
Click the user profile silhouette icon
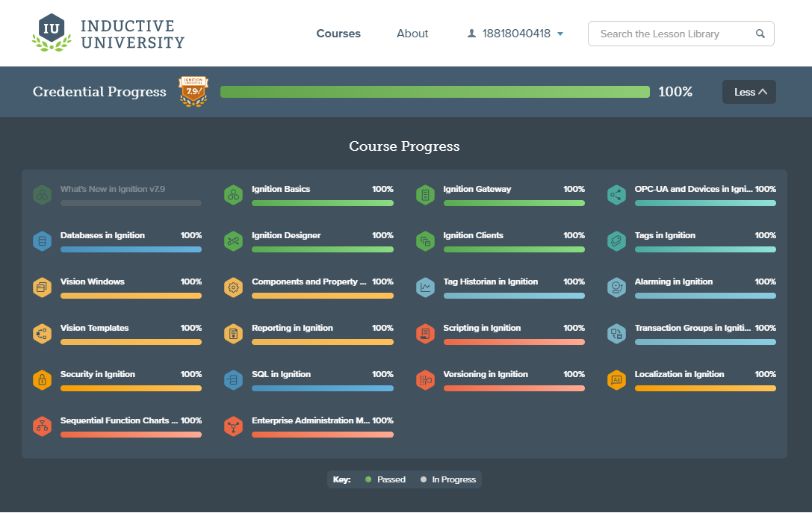pyautogui.click(x=472, y=34)
